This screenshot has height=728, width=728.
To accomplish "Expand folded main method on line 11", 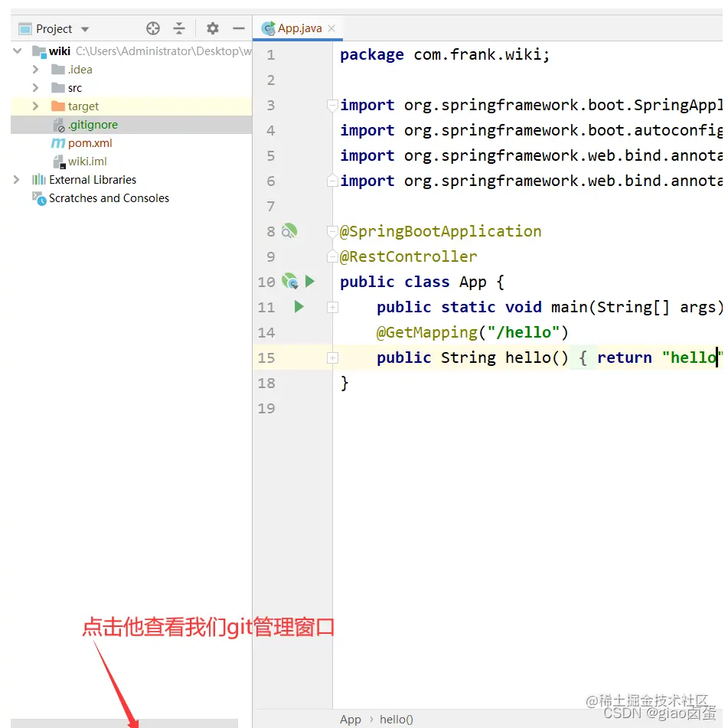I will (x=332, y=308).
